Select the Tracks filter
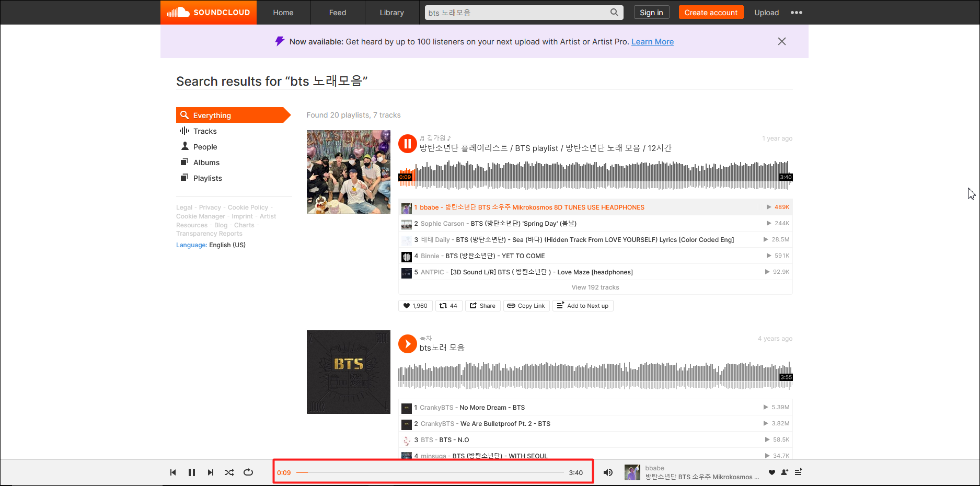Image resolution: width=980 pixels, height=486 pixels. (205, 131)
